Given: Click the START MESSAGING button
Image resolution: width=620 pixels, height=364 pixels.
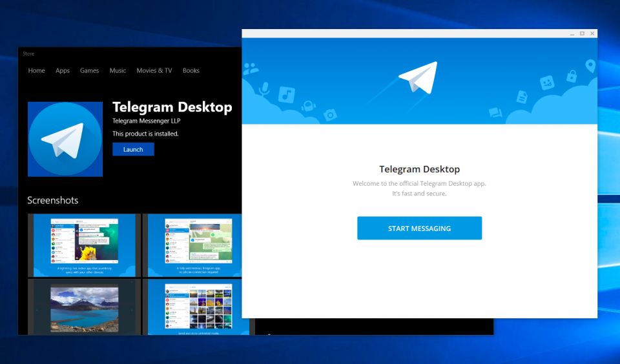Looking at the screenshot, I should [419, 228].
